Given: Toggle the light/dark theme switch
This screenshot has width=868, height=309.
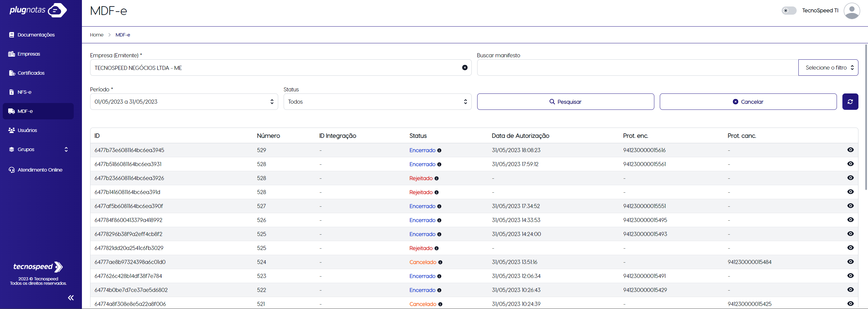Looking at the screenshot, I should [789, 11].
